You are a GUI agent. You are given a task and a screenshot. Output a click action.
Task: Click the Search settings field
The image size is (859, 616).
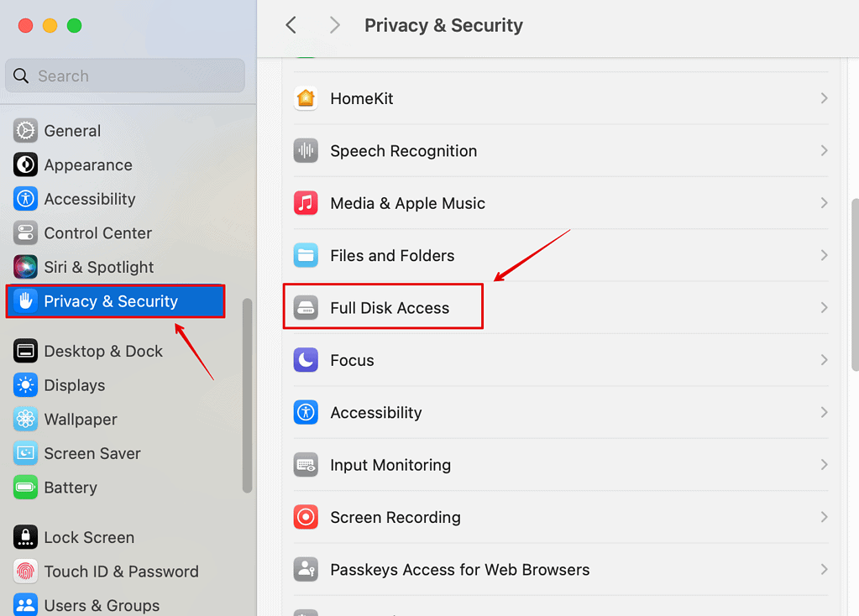click(x=126, y=76)
